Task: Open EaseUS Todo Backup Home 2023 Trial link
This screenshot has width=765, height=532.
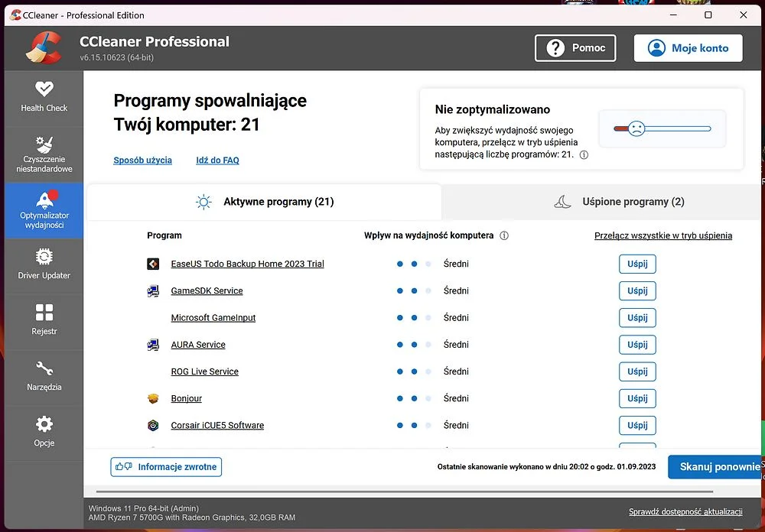Action: (247, 264)
